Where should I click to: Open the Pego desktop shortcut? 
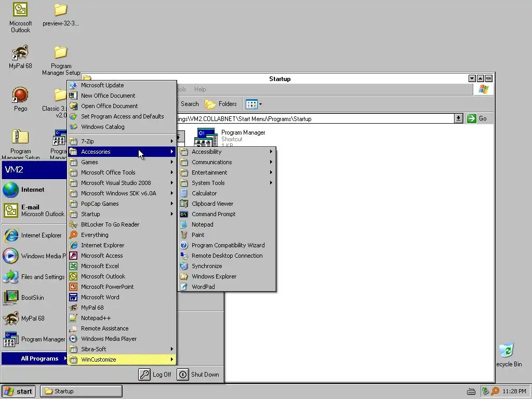[20, 99]
